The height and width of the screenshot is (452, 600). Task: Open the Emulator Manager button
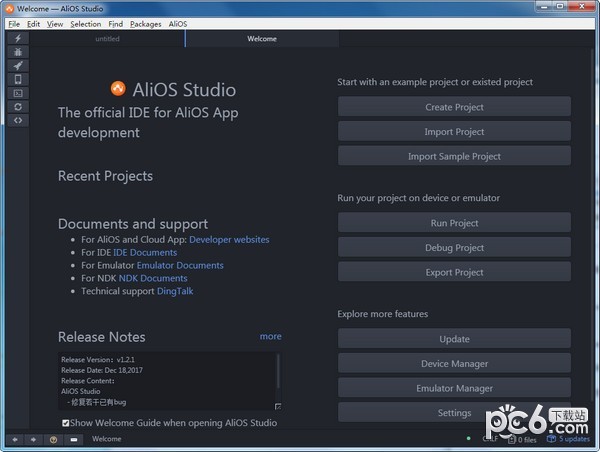click(x=454, y=388)
